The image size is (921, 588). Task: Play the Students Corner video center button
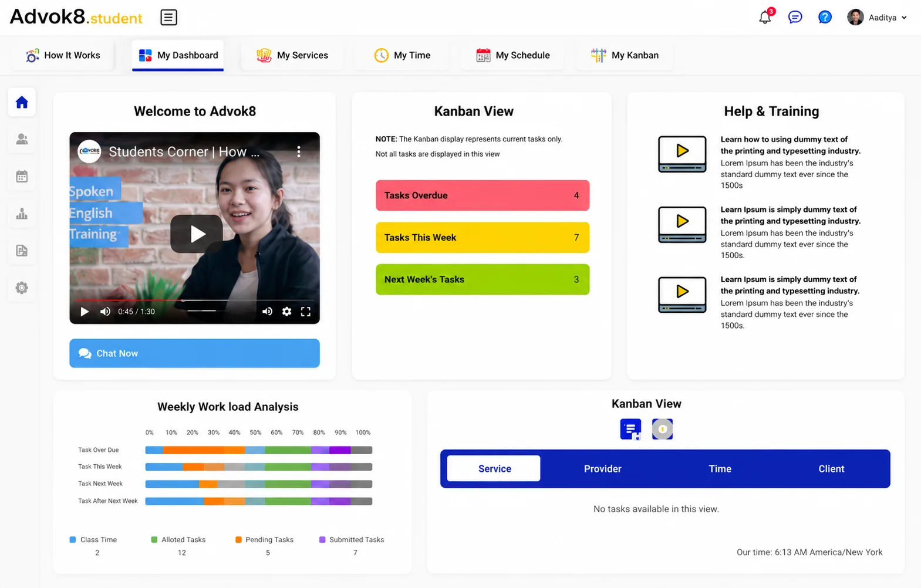point(197,234)
